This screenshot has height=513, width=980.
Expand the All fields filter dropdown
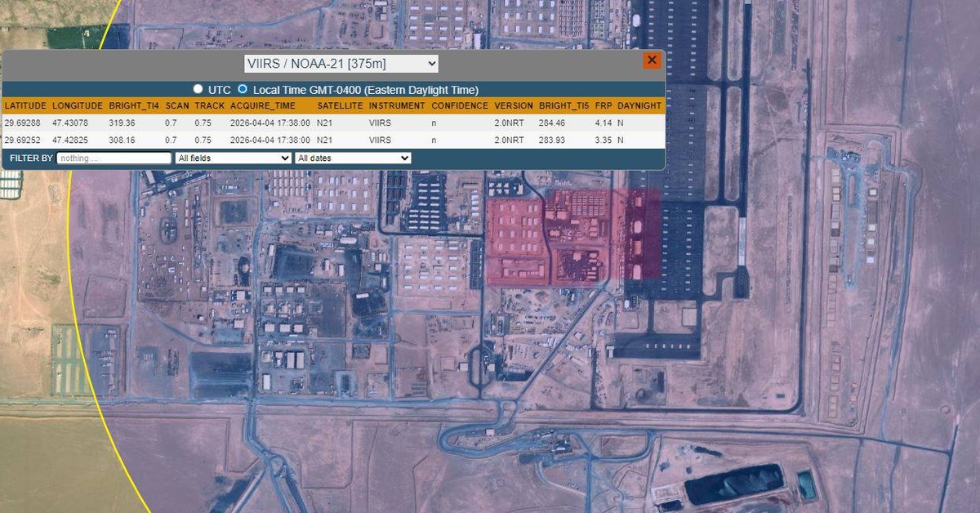[x=233, y=158]
